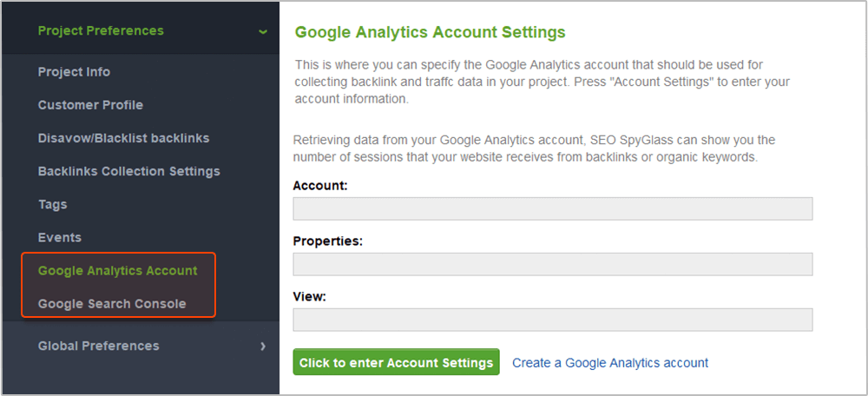Screen dimensions: 868x396
Task: Click the Properties input field
Action: (x=553, y=264)
